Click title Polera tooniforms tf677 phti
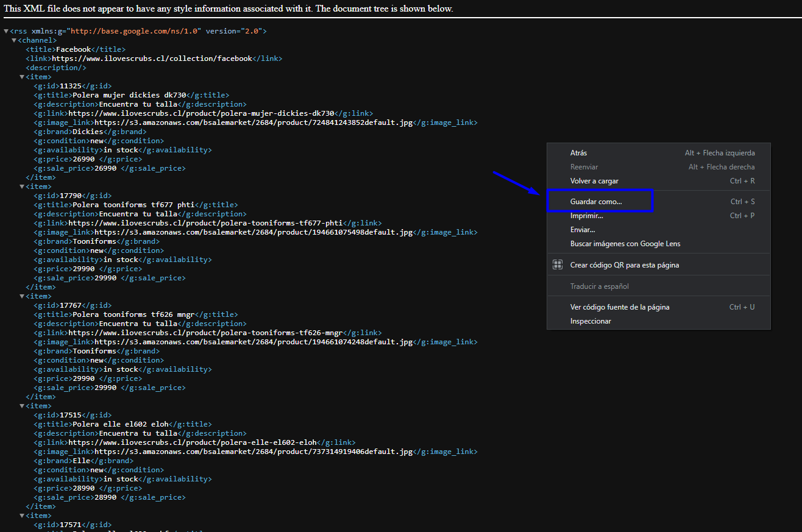This screenshot has width=802, height=532. (x=133, y=205)
